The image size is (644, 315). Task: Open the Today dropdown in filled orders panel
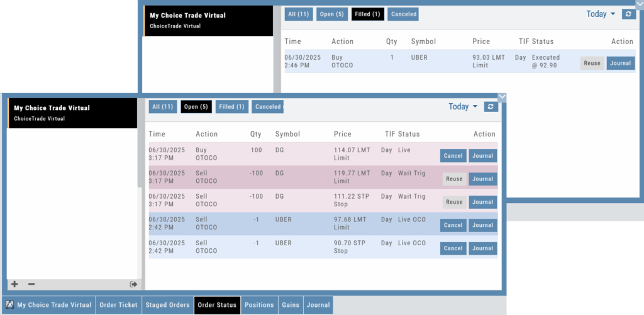[x=601, y=14]
